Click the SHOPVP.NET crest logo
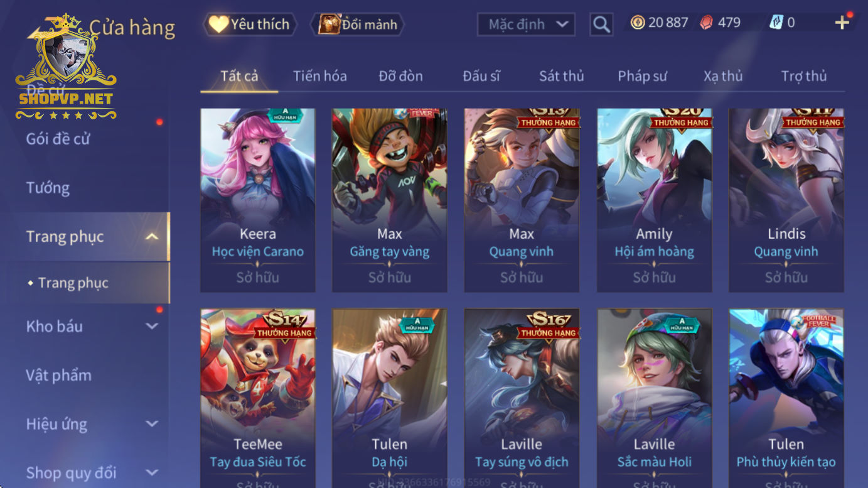The height and width of the screenshot is (488, 868). (x=66, y=68)
